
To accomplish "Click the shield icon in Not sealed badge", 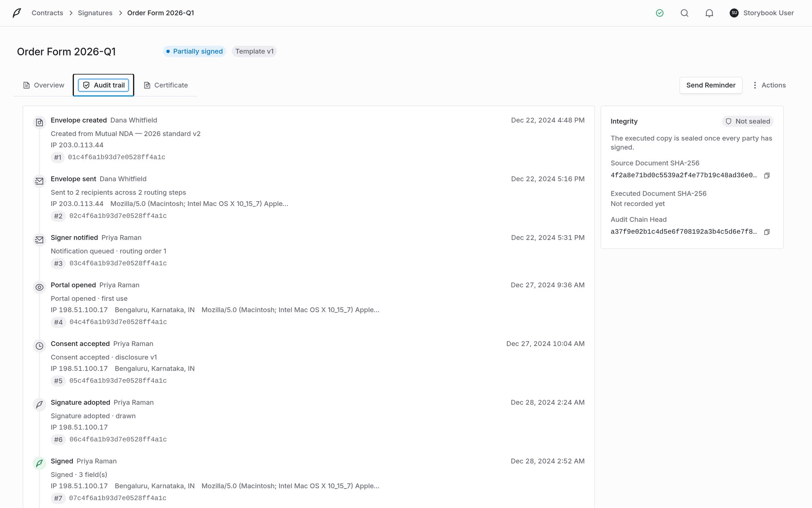I will pos(728,121).
